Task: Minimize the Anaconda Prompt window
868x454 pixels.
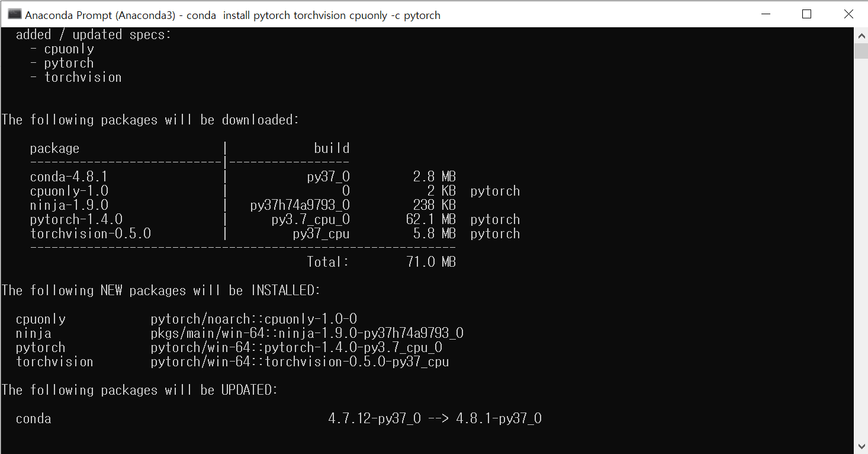Action: click(x=765, y=15)
